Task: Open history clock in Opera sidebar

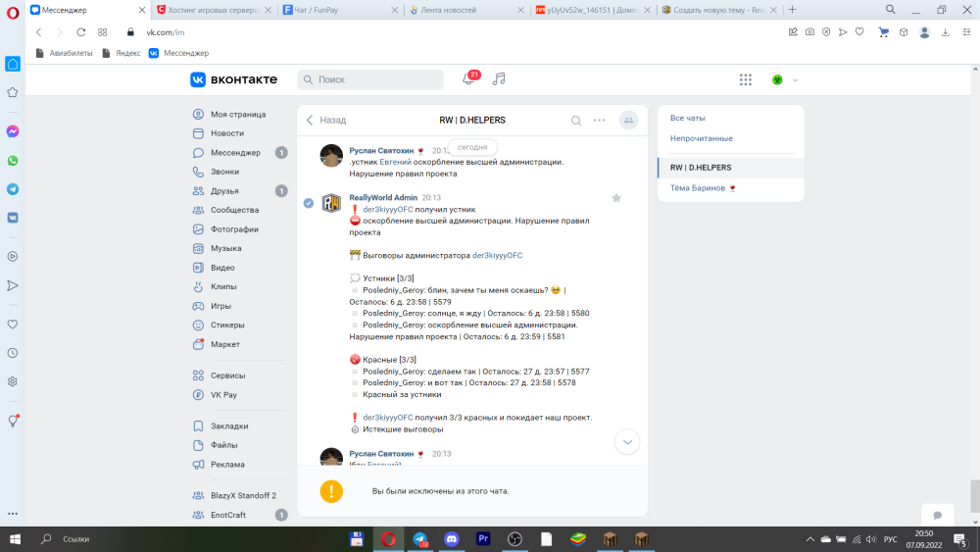Action: coord(13,353)
